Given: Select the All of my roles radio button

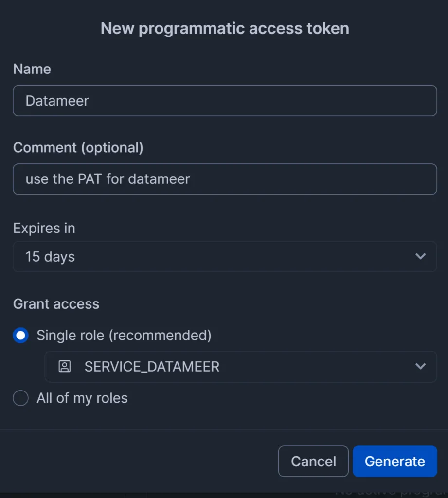Looking at the screenshot, I should point(20,398).
